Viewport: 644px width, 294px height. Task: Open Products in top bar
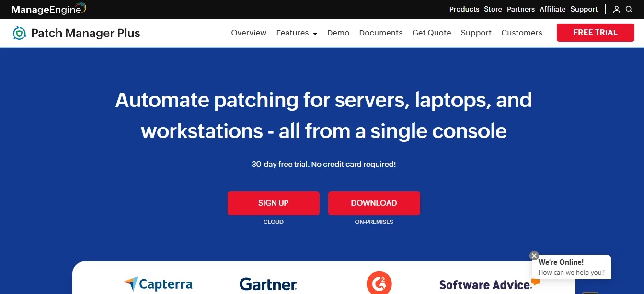(464, 9)
